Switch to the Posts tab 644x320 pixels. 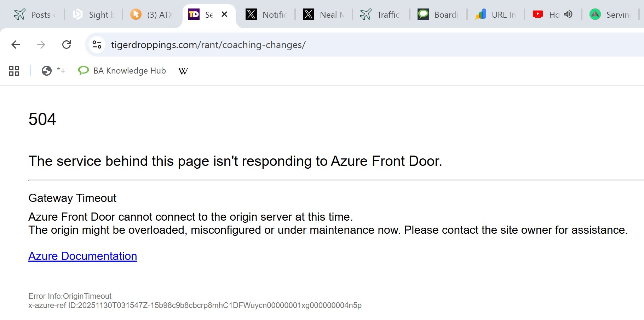click(35, 14)
